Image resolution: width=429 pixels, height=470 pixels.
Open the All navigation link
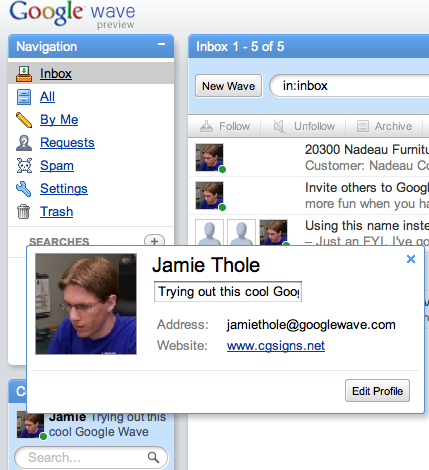coord(47,97)
